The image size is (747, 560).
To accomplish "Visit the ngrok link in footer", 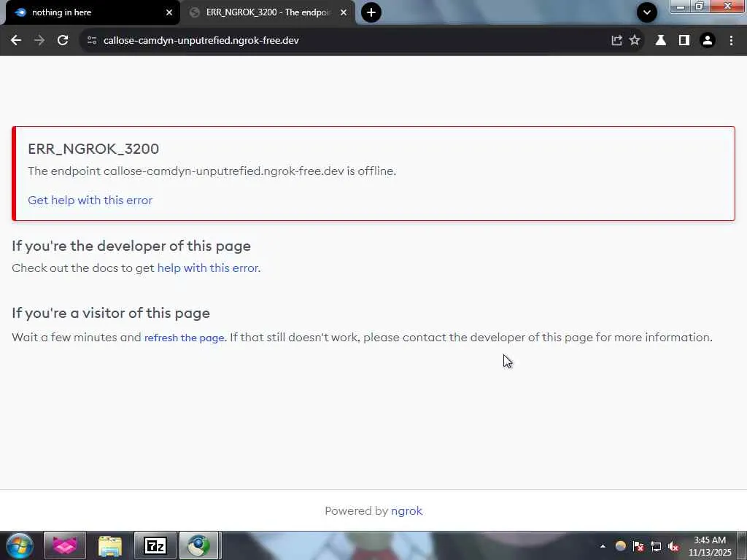I will [406, 510].
